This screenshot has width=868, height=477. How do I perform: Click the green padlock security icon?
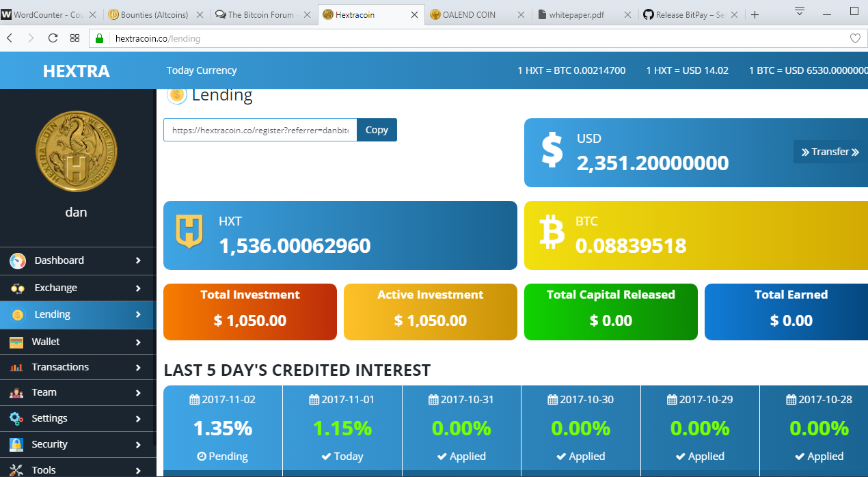coord(100,39)
